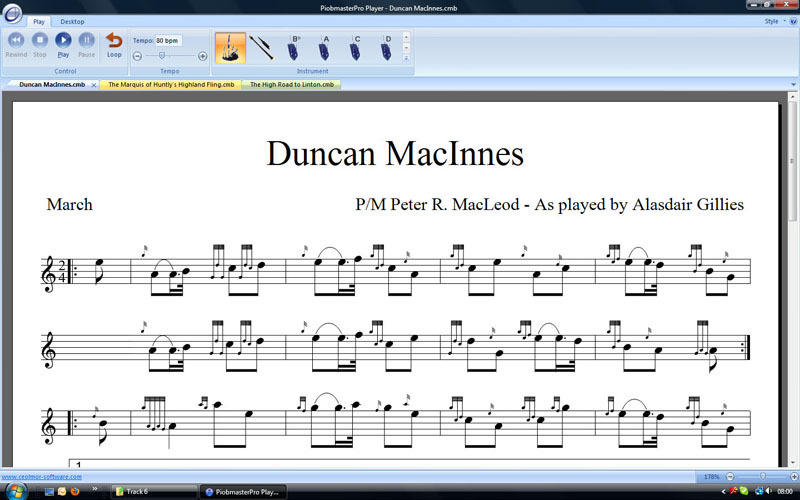Viewport: 800px width, 500px height.
Task: Choose the A drone instrument
Action: pyautogui.click(x=325, y=47)
